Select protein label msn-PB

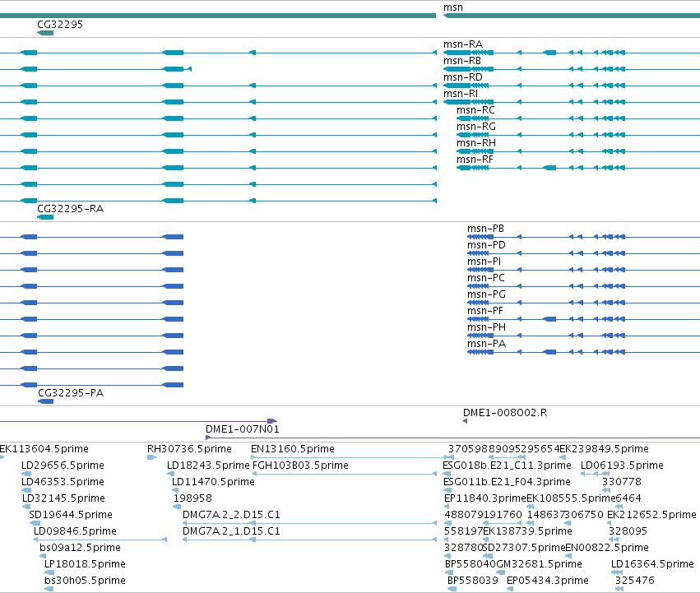[x=485, y=229]
